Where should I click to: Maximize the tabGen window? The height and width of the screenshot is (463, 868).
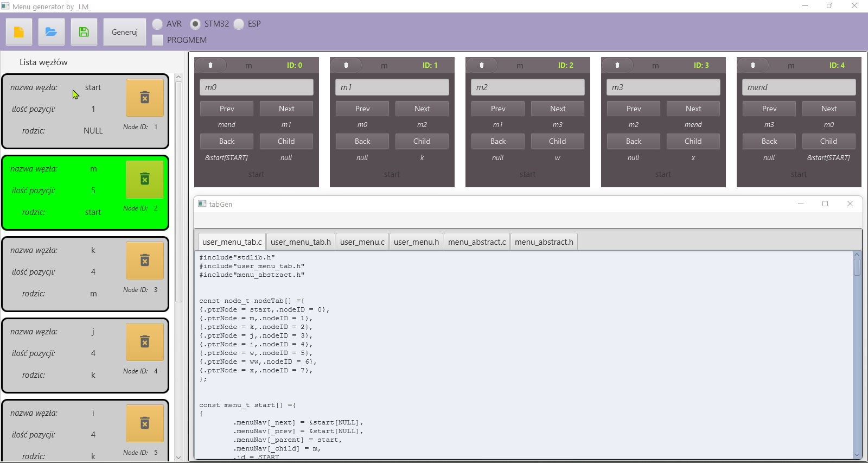(x=825, y=204)
